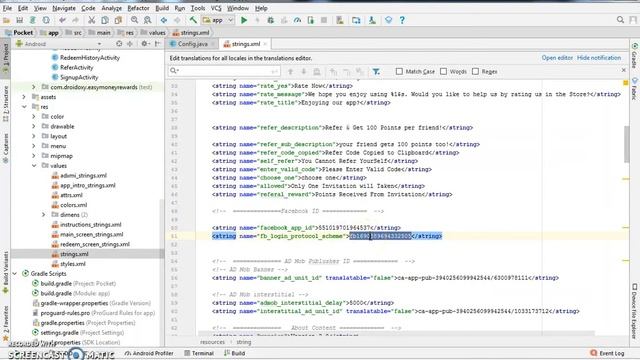This screenshot has height=360, width=640.
Task: Switch to the Config.java tab
Action: [x=193, y=44]
